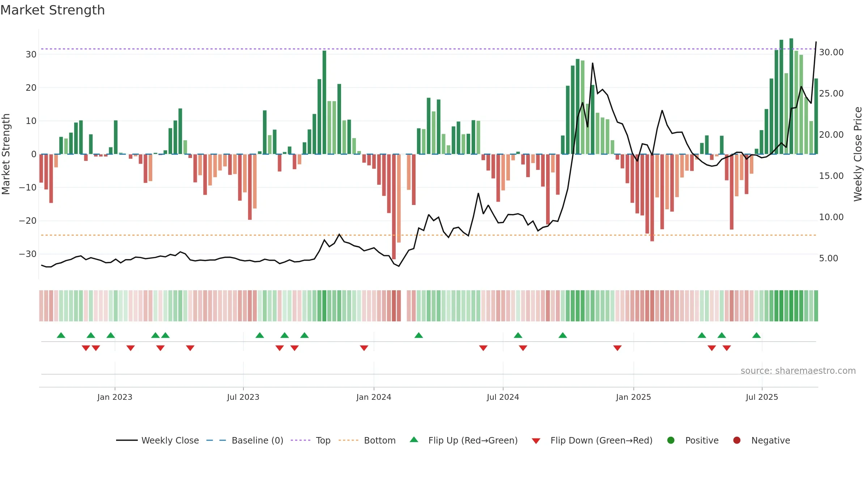Click the deepest red bar in early 2024

click(x=394, y=207)
